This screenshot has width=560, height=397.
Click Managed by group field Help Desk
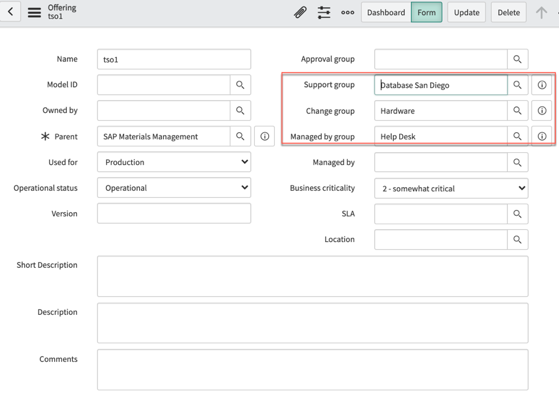[441, 136]
